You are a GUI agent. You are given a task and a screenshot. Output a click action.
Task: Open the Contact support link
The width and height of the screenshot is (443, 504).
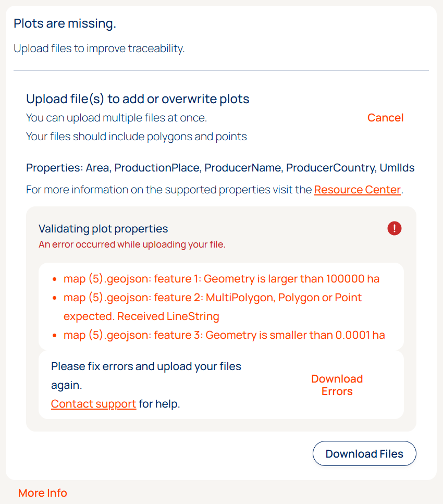pyautogui.click(x=94, y=404)
